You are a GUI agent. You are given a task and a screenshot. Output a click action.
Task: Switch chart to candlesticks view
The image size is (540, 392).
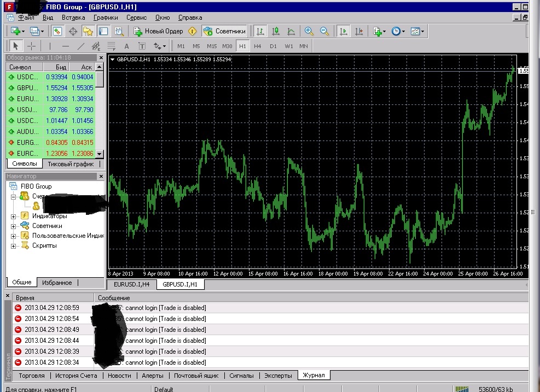(276, 31)
